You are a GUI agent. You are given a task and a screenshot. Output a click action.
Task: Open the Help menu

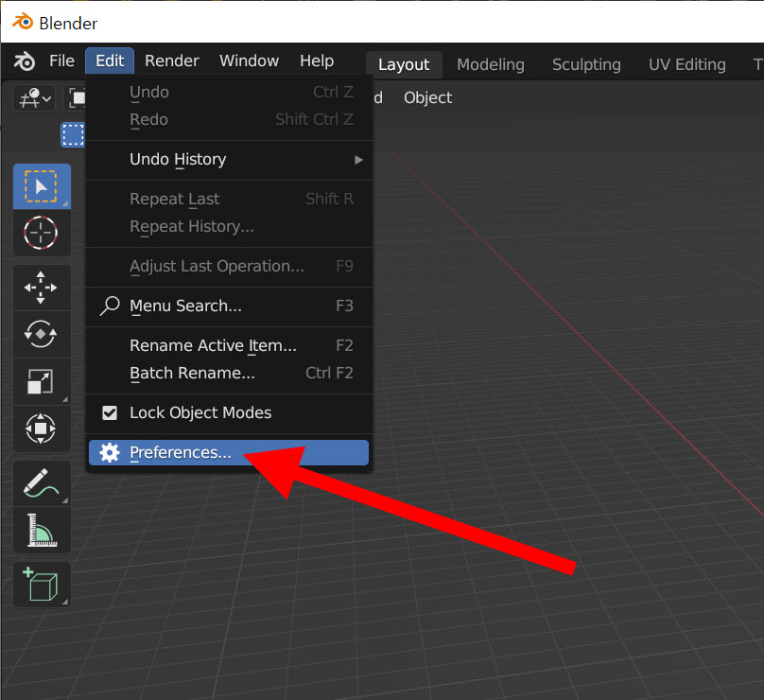317,61
